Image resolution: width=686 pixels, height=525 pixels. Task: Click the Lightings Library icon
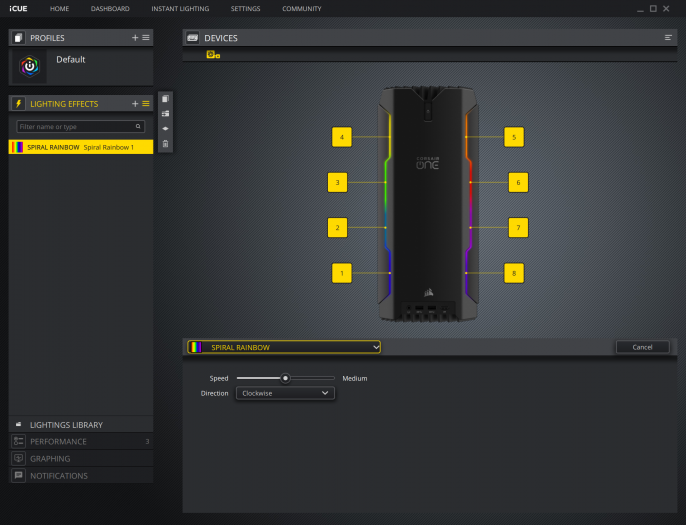(18, 424)
